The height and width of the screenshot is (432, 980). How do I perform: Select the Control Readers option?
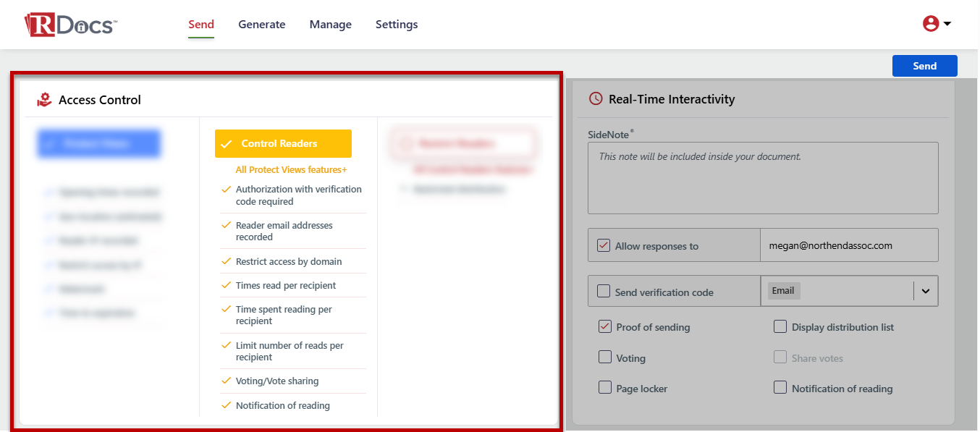click(283, 144)
